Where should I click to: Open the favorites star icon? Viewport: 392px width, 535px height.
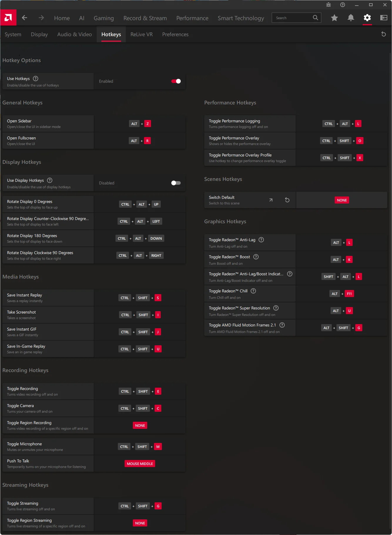(334, 18)
